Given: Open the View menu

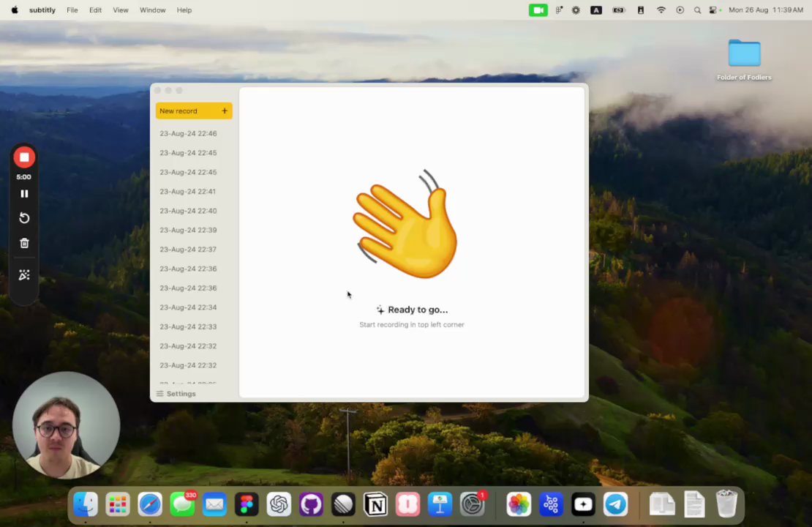Looking at the screenshot, I should pyautogui.click(x=121, y=10).
